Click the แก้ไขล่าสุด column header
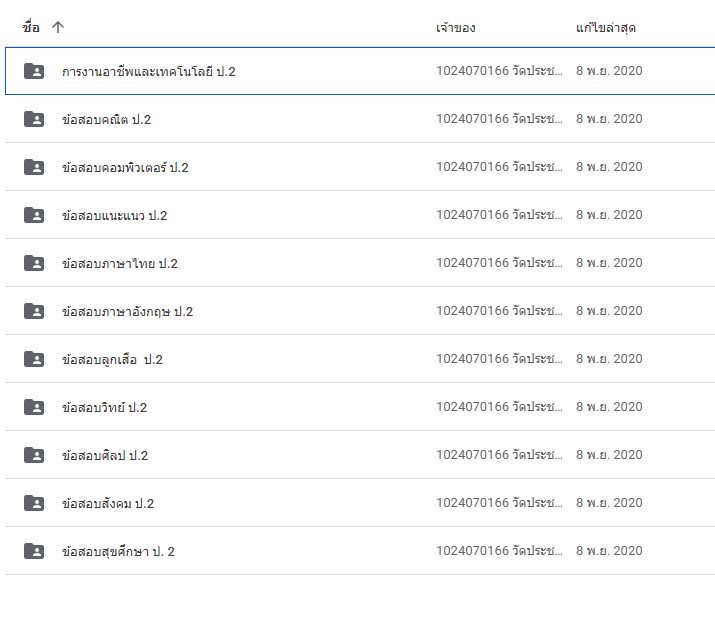715x619 pixels. click(x=606, y=28)
